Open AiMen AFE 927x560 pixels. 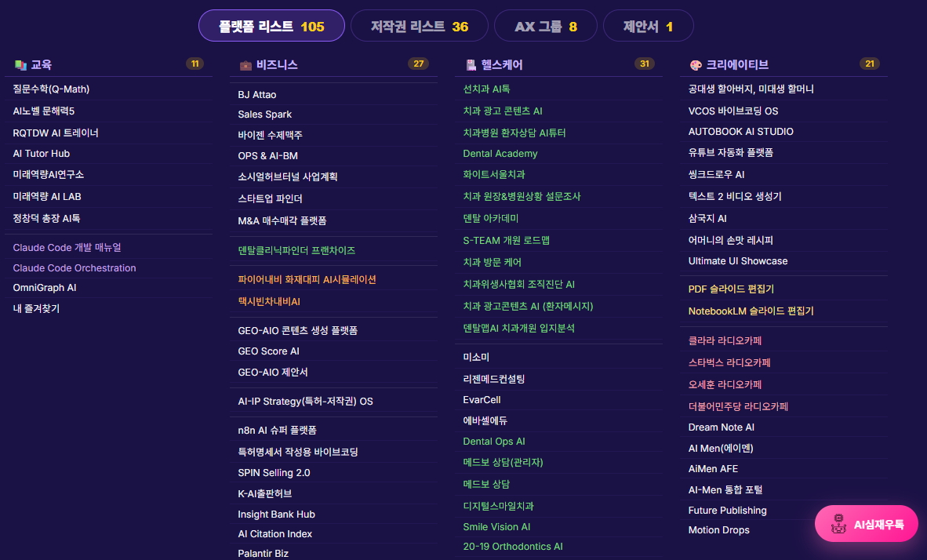click(713, 469)
